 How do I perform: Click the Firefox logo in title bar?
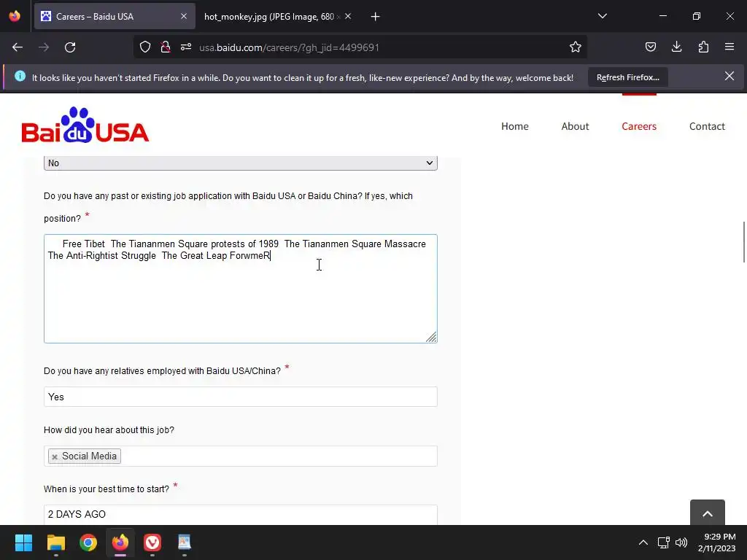[x=15, y=16]
